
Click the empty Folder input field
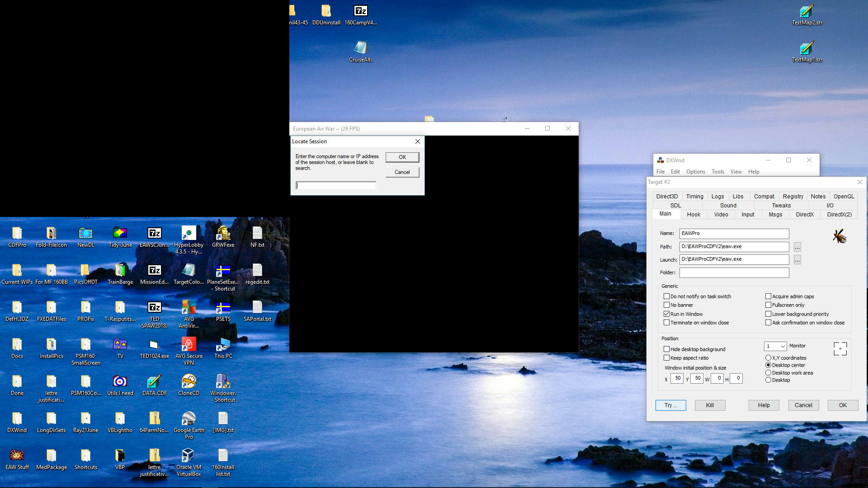734,272
